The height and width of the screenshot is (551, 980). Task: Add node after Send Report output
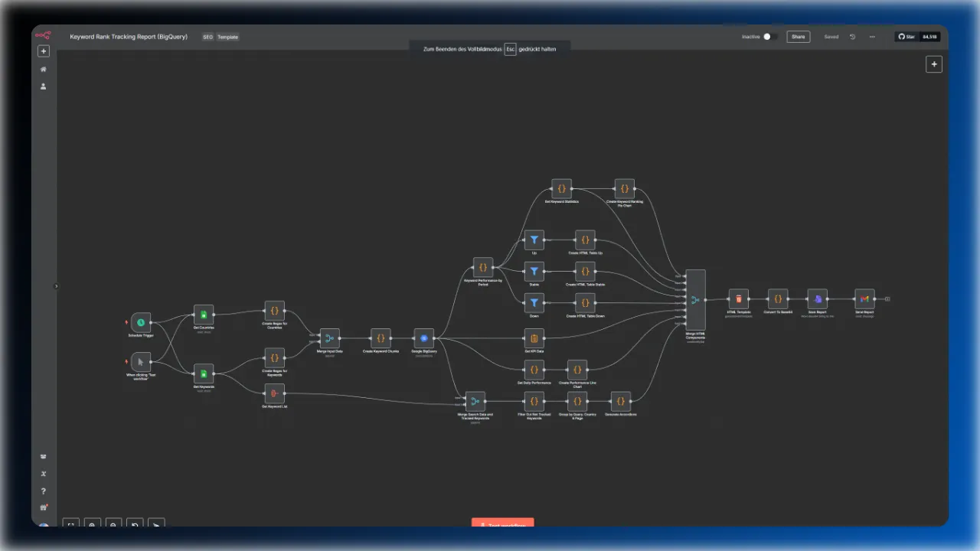(887, 298)
